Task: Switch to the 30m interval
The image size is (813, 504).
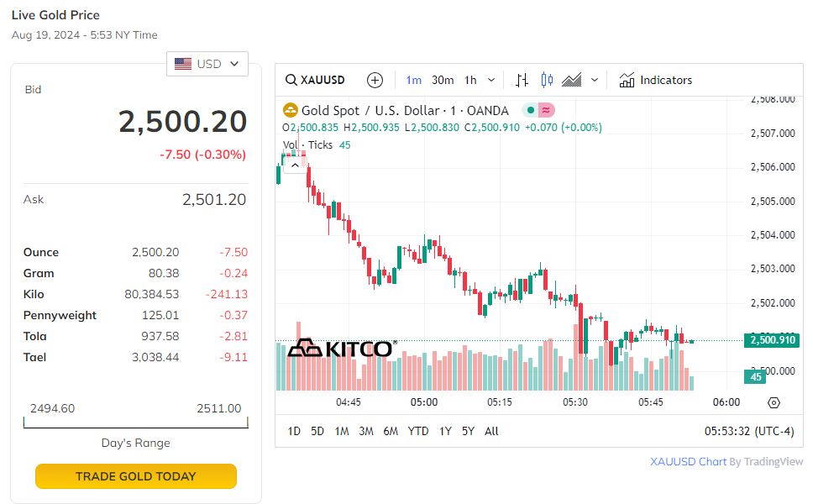Action: 443,80
